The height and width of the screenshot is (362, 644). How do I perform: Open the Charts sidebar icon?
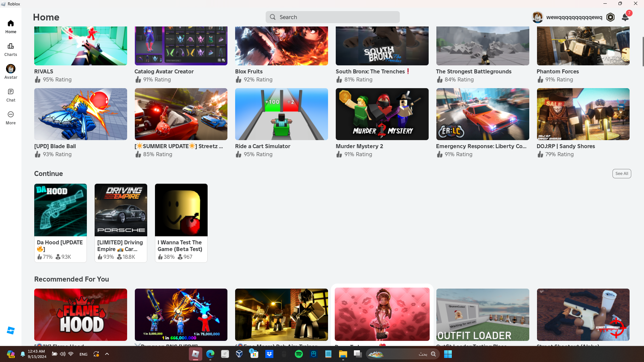pyautogui.click(x=11, y=49)
